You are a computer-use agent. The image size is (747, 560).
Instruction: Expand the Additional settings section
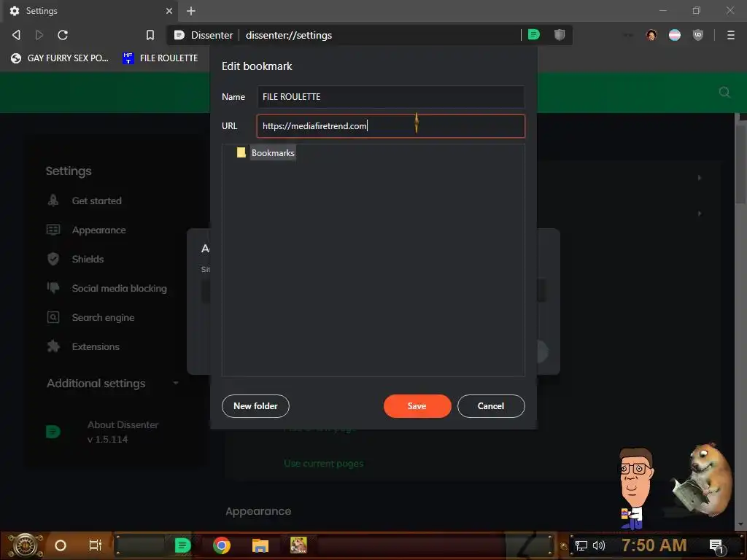(x=112, y=384)
